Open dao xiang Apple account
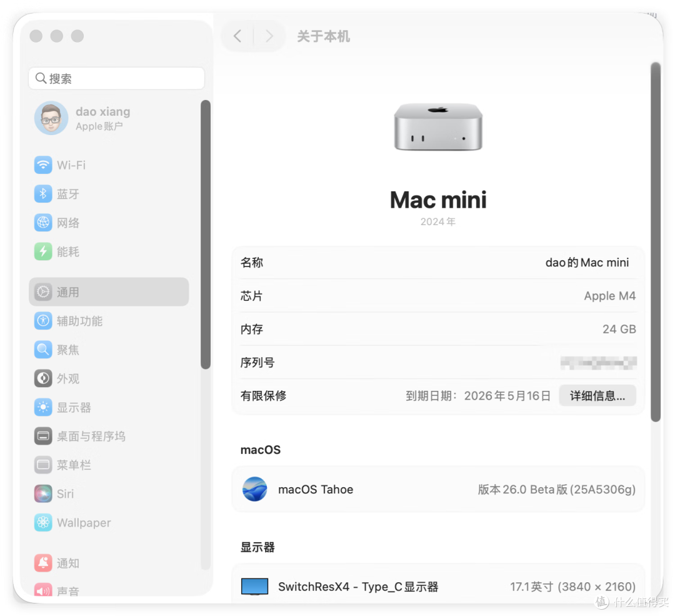675x616 pixels. [102, 118]
